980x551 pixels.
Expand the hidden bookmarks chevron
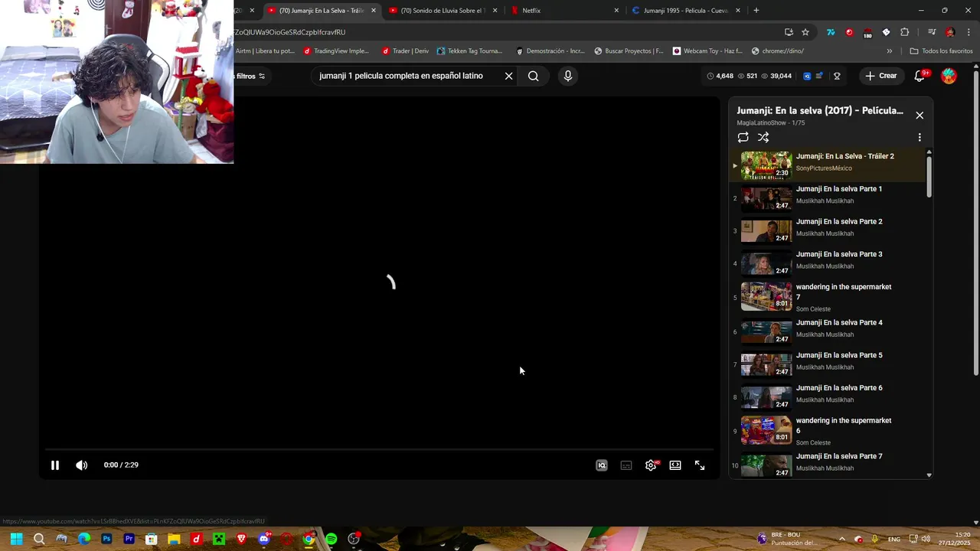[889, 51]
